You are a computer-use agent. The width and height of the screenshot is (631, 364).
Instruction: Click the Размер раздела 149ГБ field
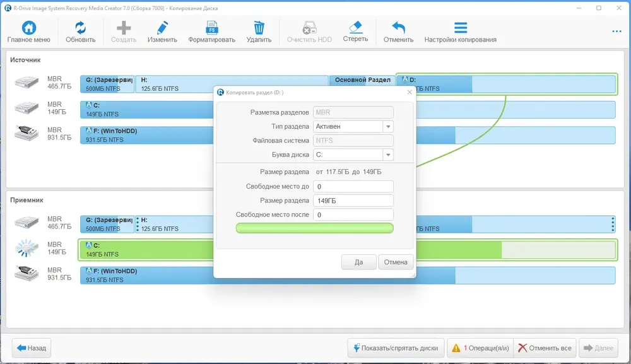[x=353, y=201]
